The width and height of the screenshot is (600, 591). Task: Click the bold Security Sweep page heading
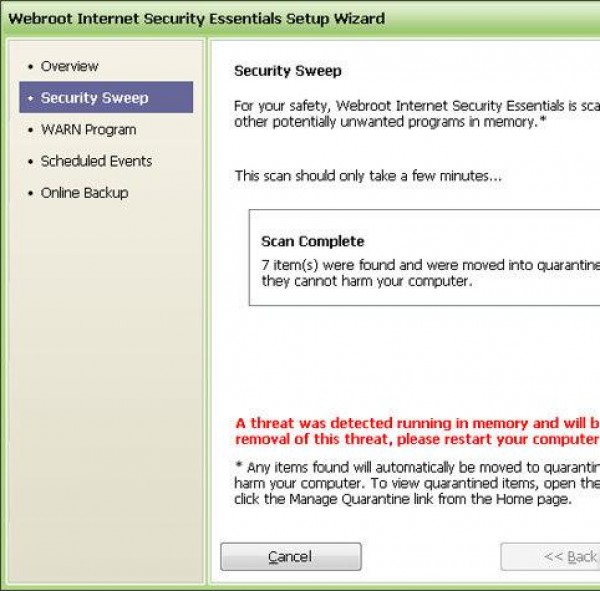coord(287,71)
